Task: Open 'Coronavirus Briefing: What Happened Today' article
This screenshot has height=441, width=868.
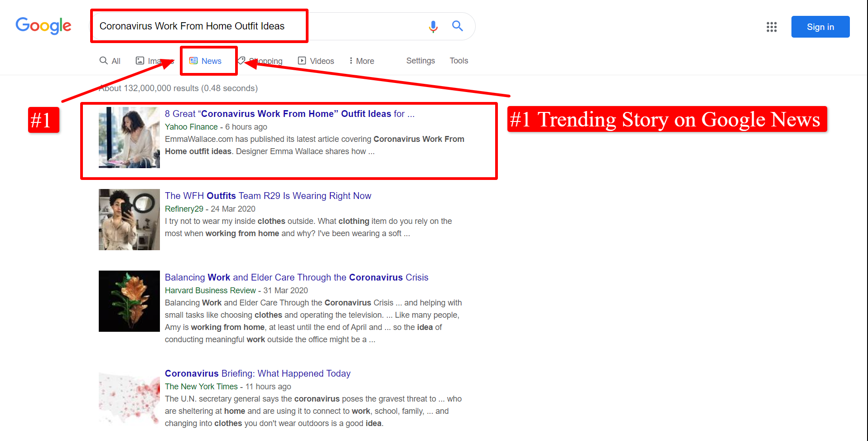Action: click(x=257, y=373)
